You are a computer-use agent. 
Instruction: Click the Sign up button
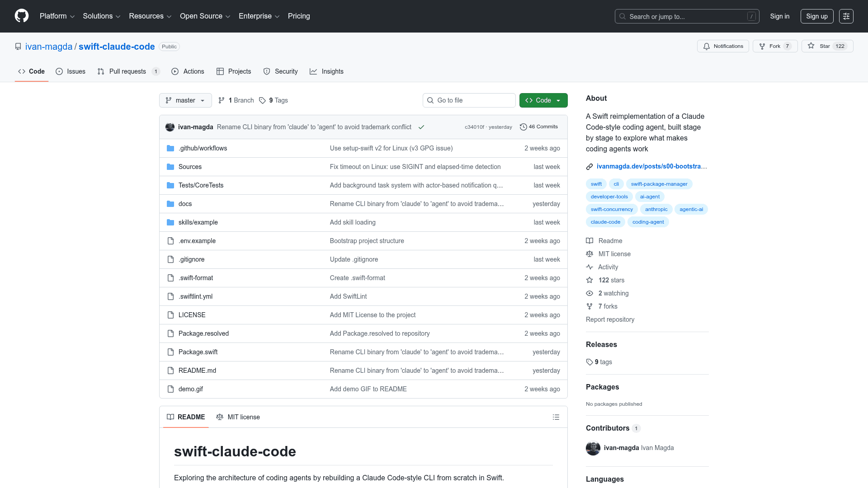pyautogui.click(x=816, y=16)
